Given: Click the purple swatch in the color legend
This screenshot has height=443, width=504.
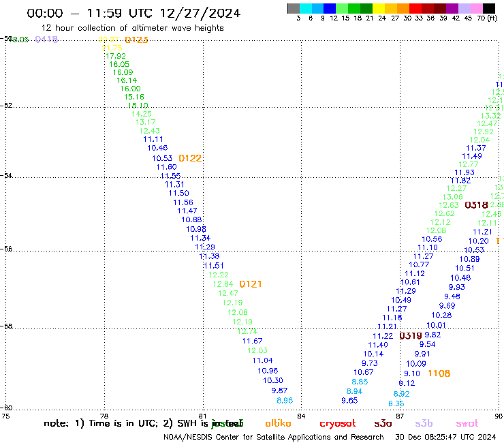Looking at the screenshot, I should (452, 8).
